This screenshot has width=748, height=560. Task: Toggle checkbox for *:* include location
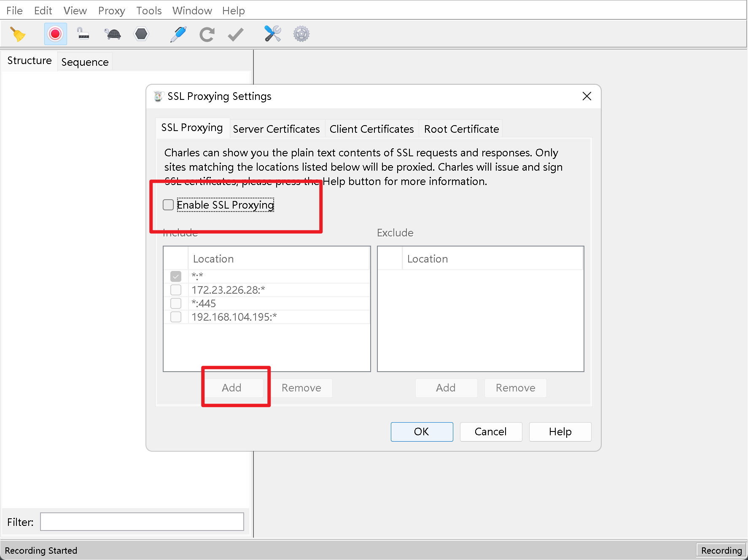(x=176, y=276)
